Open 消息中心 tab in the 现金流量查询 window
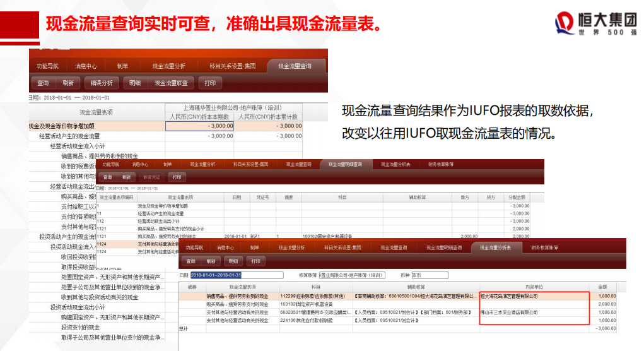644x351 pixels. coord(86,66)
